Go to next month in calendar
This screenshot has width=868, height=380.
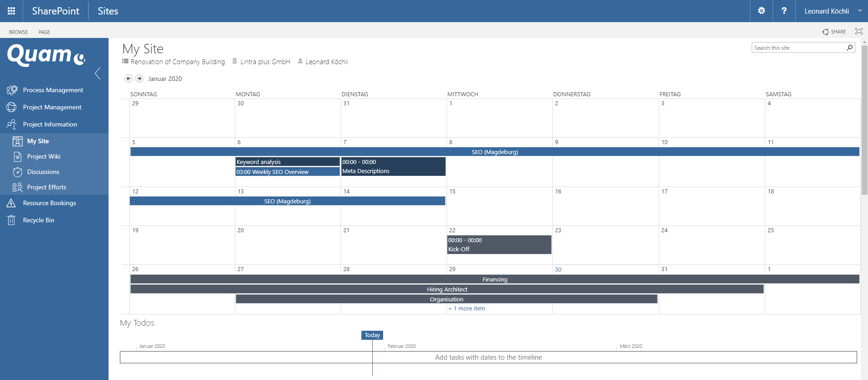click(139, 79)
